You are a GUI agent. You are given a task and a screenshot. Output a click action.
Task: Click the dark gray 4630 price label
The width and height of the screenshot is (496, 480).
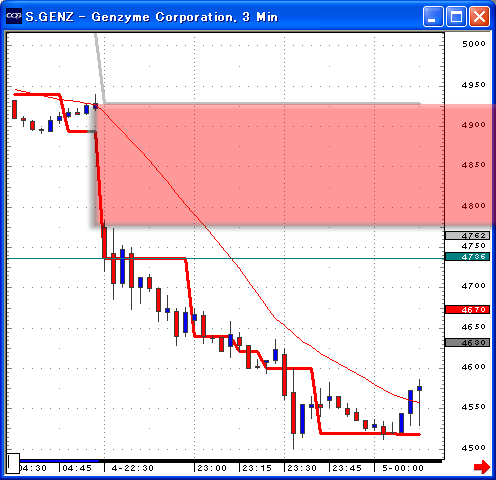coord(467,342)
